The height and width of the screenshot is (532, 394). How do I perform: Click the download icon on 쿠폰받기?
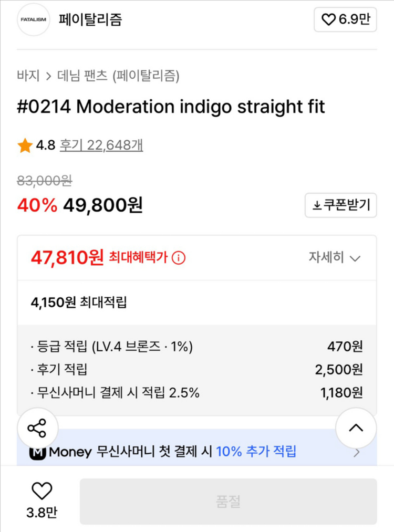(316, 205)
